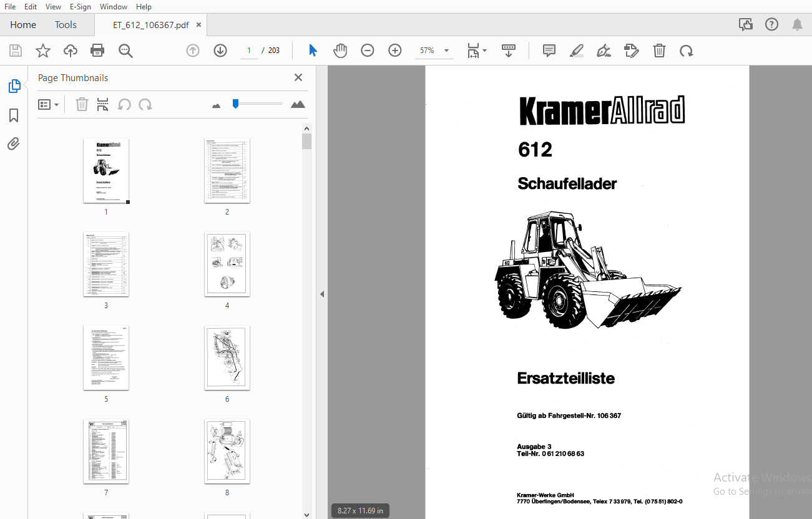Open Page Thumbnails sidebar icon
This screenshot has width=812, height=519.
(x=14, y=87)
